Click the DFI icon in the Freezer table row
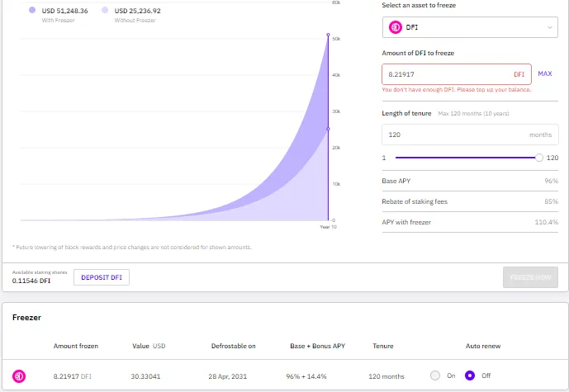Image resolution: width=569 pixels, height=392 pixels. [19, 376]
